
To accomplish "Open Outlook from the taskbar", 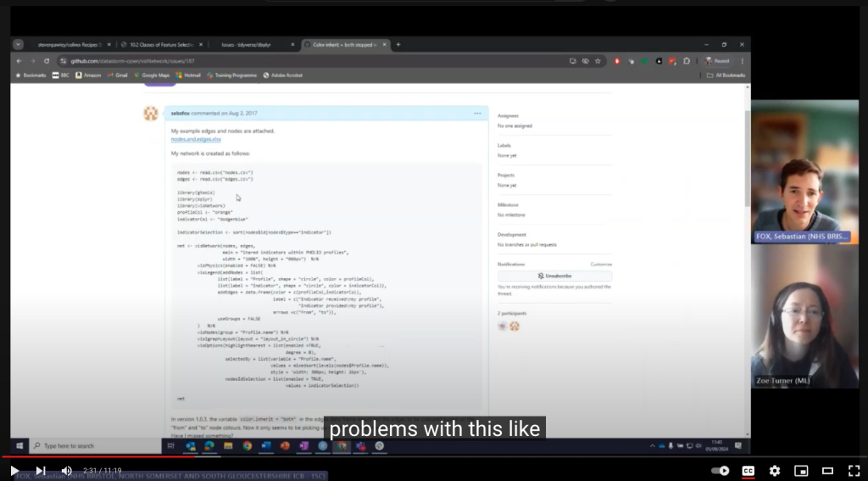I will [x=191, y=445].
